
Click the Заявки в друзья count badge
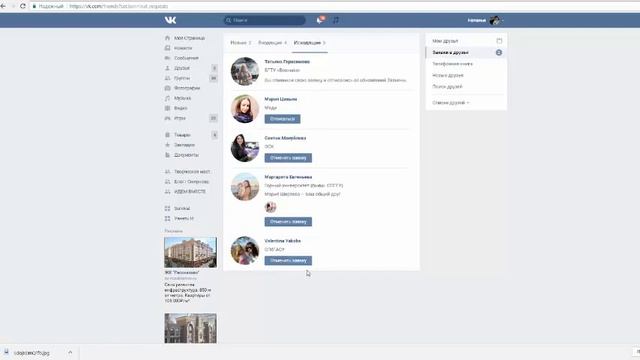499,53
